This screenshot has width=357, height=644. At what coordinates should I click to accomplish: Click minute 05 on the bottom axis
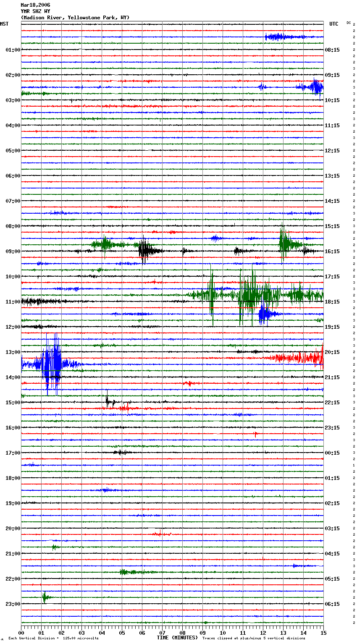(122, 633)
